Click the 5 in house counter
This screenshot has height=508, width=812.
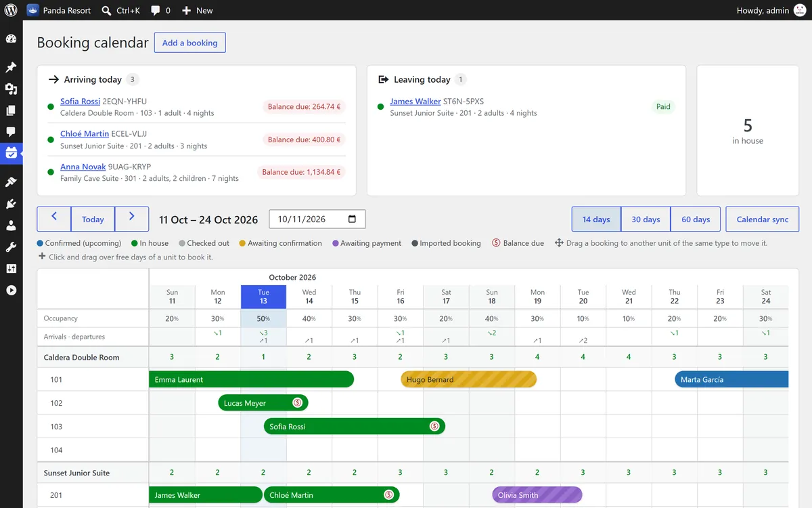748,131
